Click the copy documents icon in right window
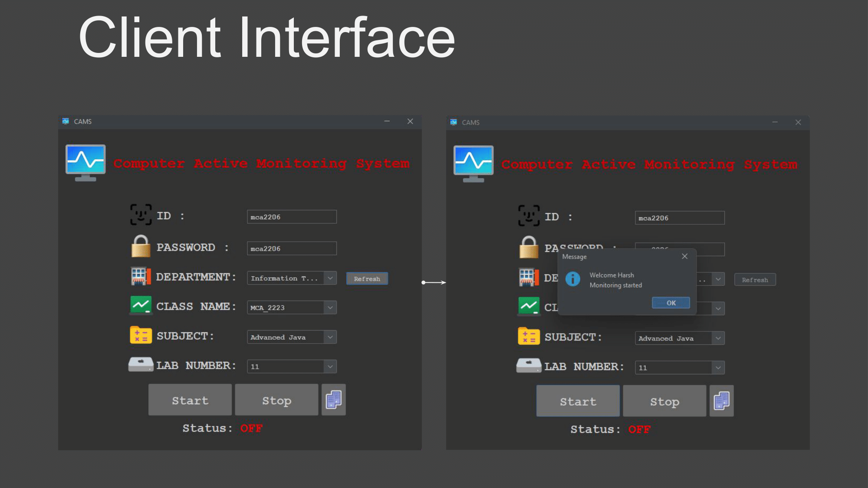The image size is (868, 488). pos(721,401)
